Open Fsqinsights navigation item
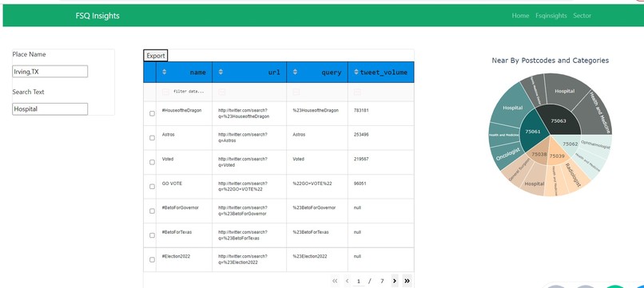 (551, 16)
